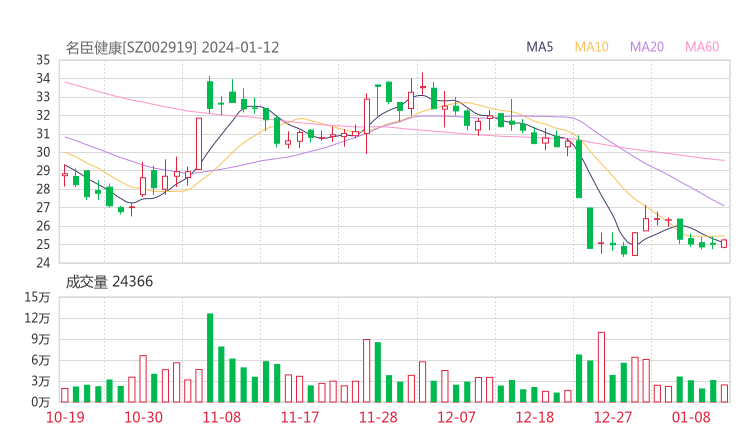The image size is (740, 440).
Task: Click the 11-17 date axis label
Action: pos(299,416)
